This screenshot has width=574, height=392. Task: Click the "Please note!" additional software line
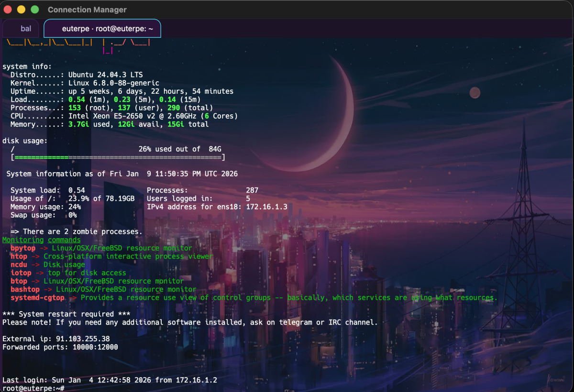(190, 322)
